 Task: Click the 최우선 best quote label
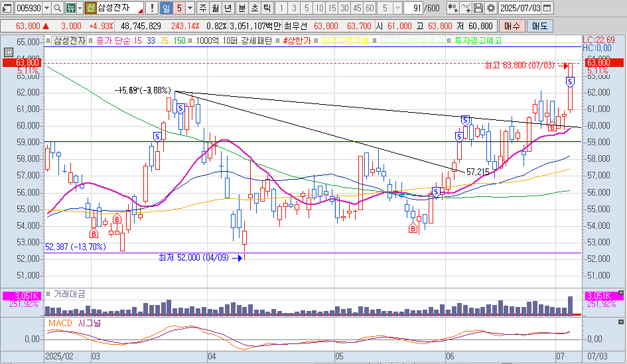coord(295,26)
